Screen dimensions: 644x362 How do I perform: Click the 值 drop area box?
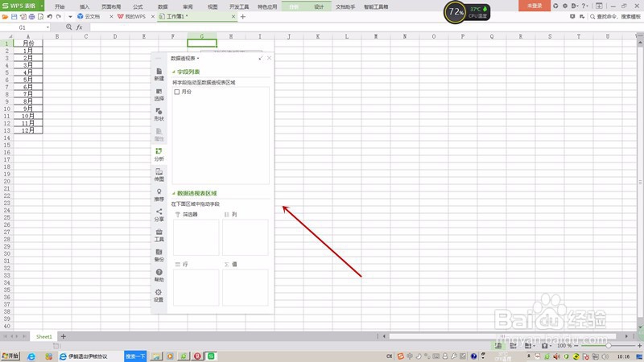246,288
